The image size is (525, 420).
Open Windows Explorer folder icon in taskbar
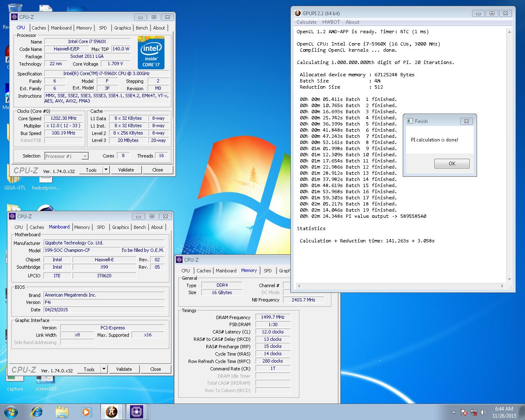(x=62, y=412)
